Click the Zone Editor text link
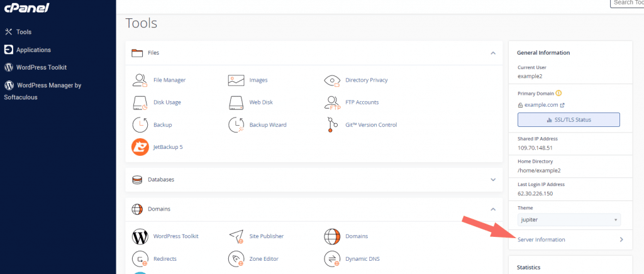The height and width of the screenshot is (274, 644). click(x=264, y=259)
